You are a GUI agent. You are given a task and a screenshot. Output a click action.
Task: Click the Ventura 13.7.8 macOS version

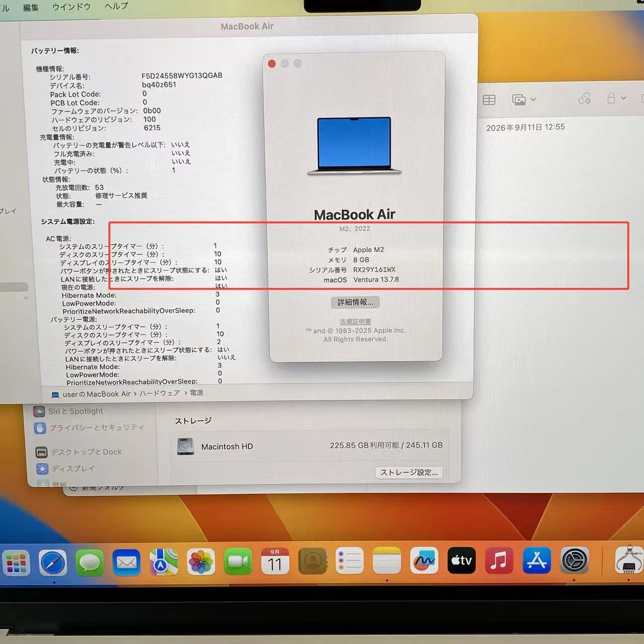(376, 279)
